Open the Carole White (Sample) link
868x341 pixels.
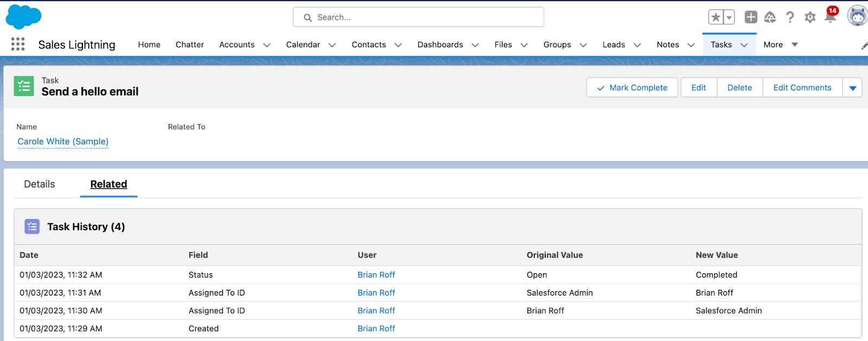tap(63, 141)
